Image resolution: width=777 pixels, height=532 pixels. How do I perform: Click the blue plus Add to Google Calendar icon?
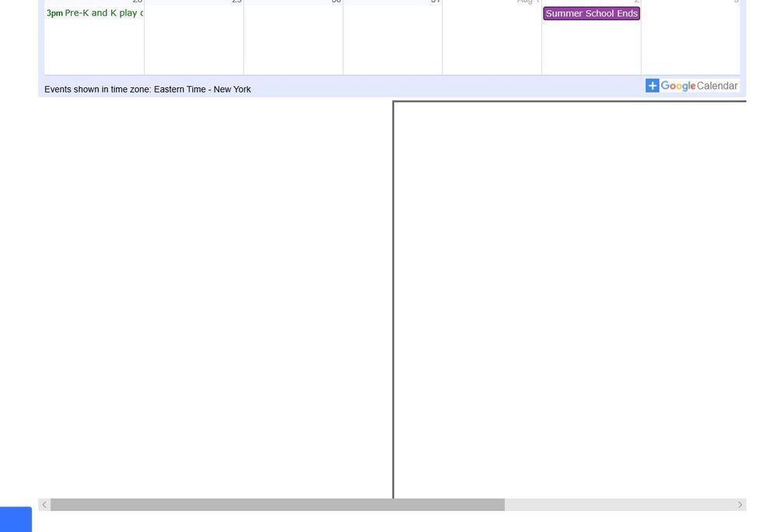(652, 86)
